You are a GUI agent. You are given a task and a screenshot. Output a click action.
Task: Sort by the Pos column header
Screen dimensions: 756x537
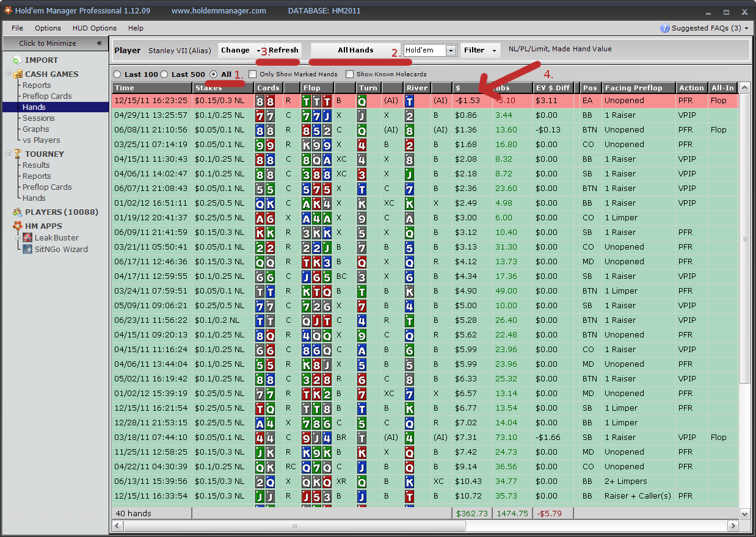(x=590, y=88)
